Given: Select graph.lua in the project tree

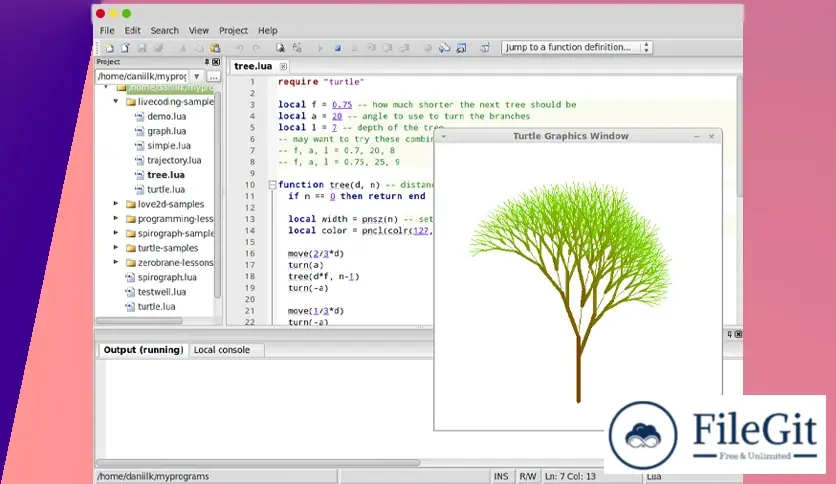Looking at the screenshot, I should pyautogui.click(x=166, y=131).
